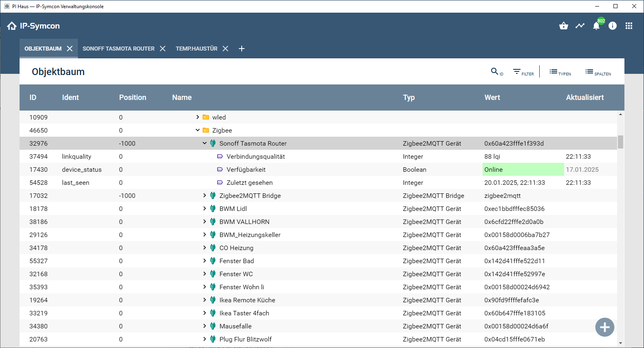Screen dimensions: 644x348
Task: Collapse the Zigbee folder
Action: [198, 130]
